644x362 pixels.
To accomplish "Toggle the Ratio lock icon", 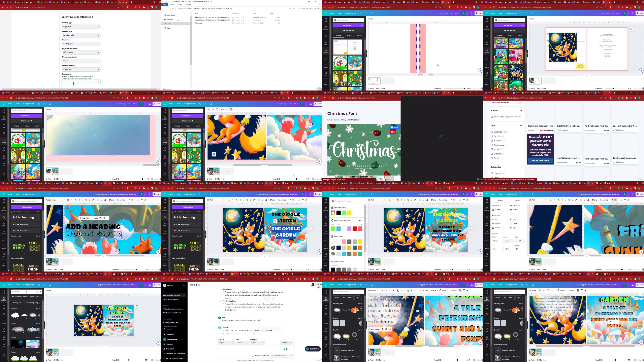I will click(520, 241).
